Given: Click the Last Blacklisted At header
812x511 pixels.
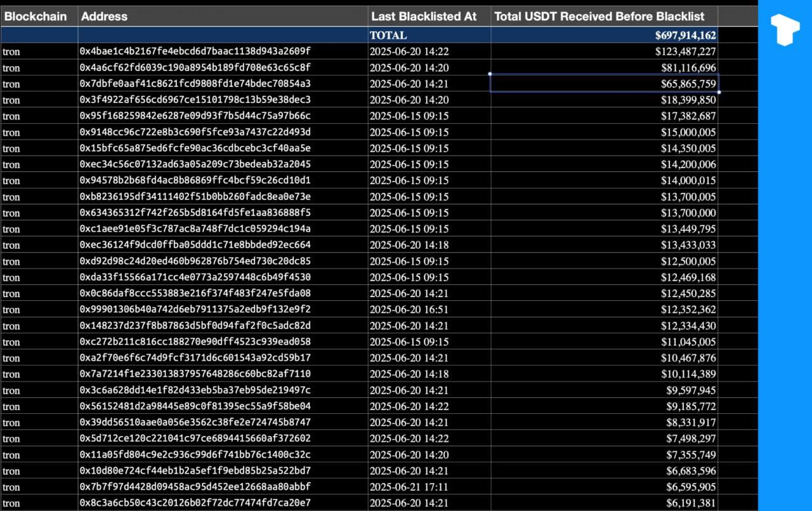Looking at the screenshot, I should (x=429, y=17).
